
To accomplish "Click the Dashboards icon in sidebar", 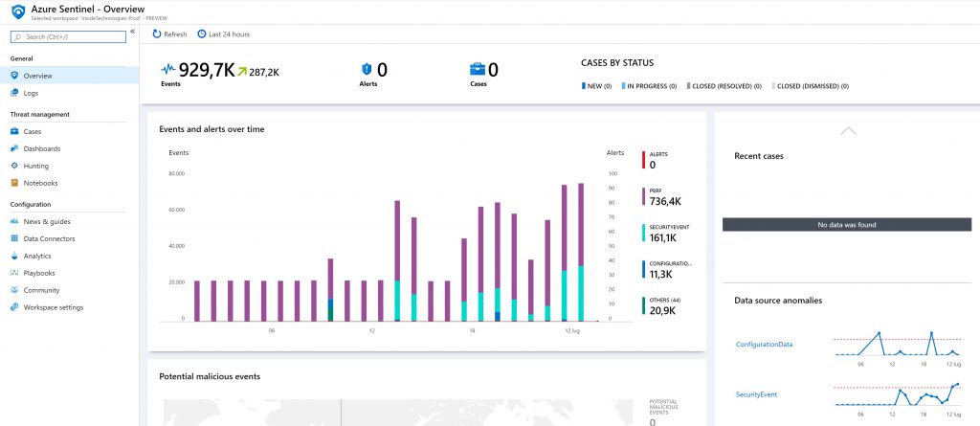I will pos(14,149).
